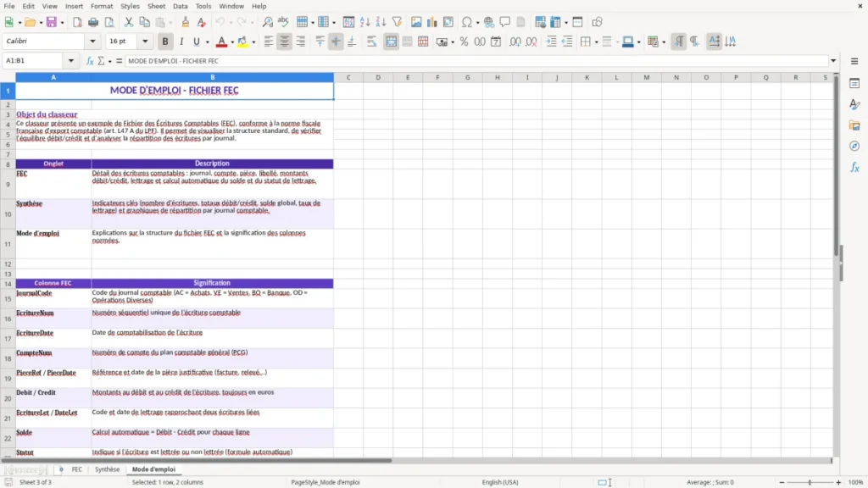Open the Name Box dropdown arrow
This screenshot has height=488, width=868.
coord(71,61)
